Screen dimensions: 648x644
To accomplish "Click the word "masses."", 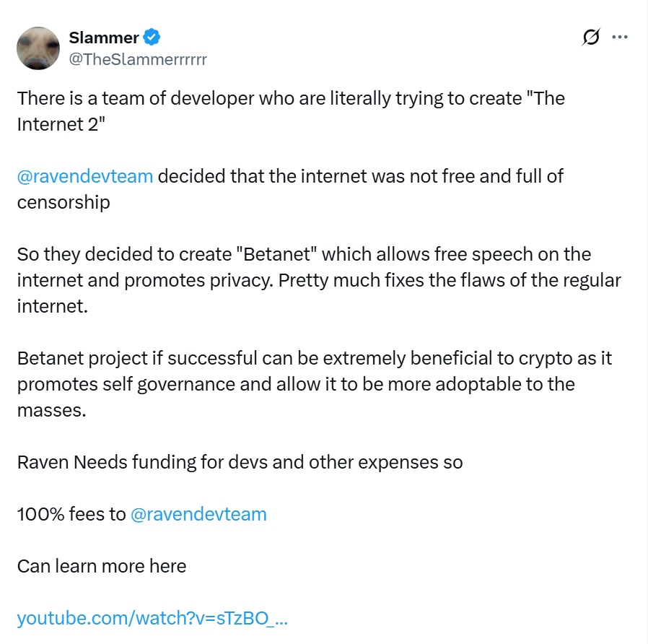I will [52, 411].
